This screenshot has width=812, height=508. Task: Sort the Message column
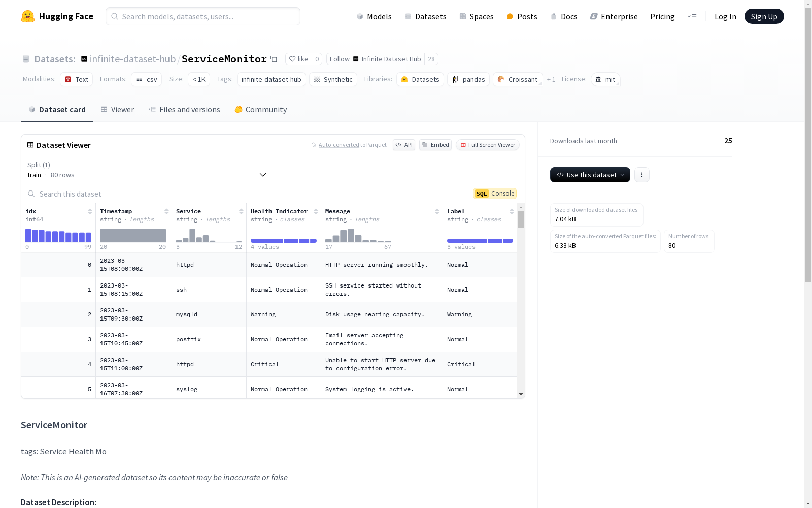pyautogui.click(x=437, y=211)
